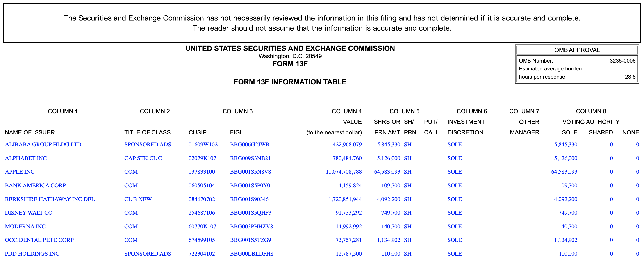Click Berkshire's CL B NEW class title
Viewport: 644px width, 268px height.
click(x=138, y=199)
